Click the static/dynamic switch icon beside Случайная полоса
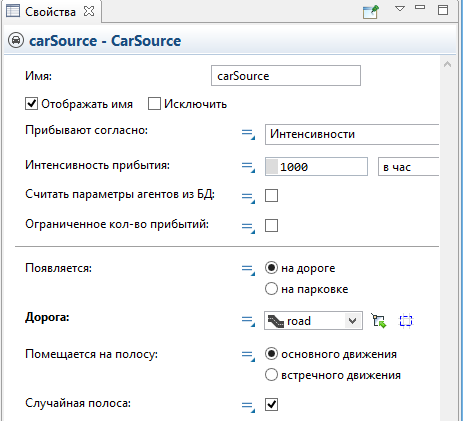463x421 pixels. point(248,406)
